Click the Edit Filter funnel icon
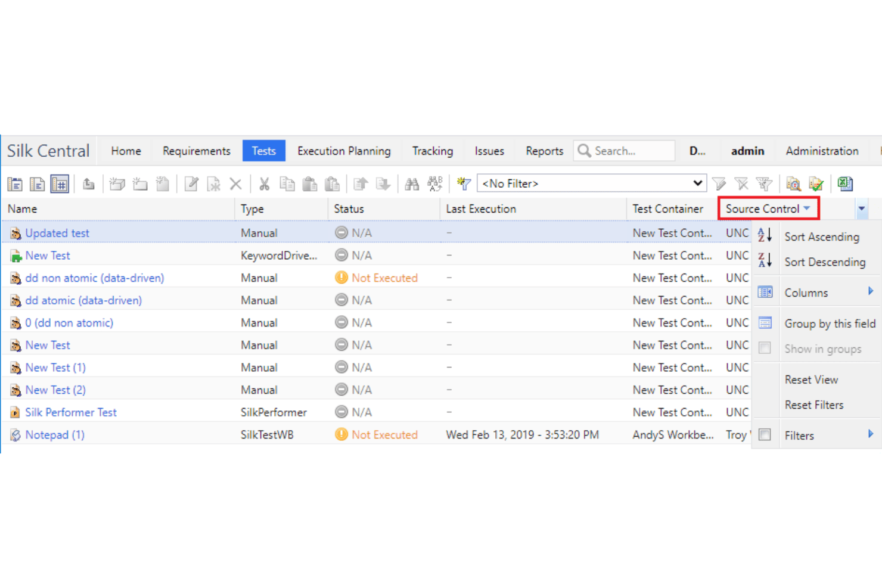882x588 pixels. 719,184
